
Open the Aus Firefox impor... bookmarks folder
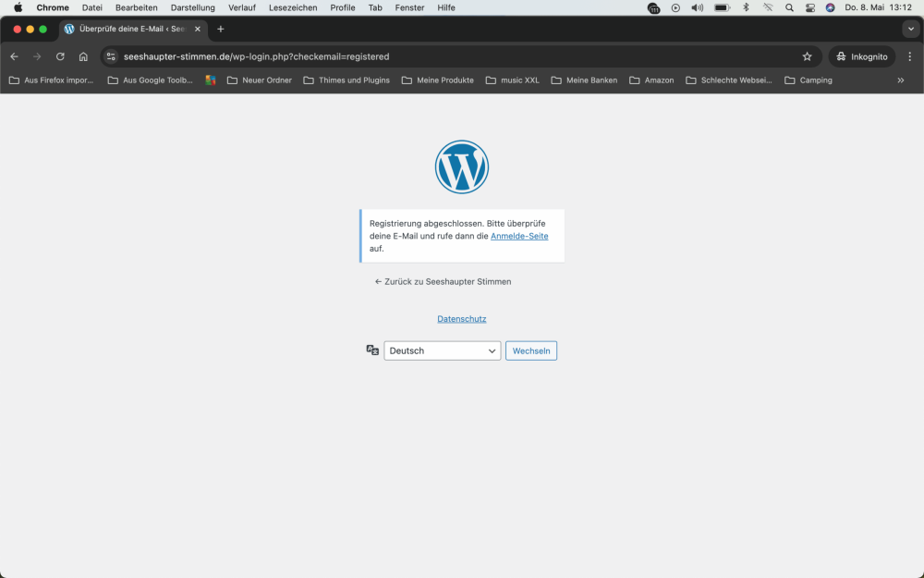pyautogui.click(x=51, y=80)
